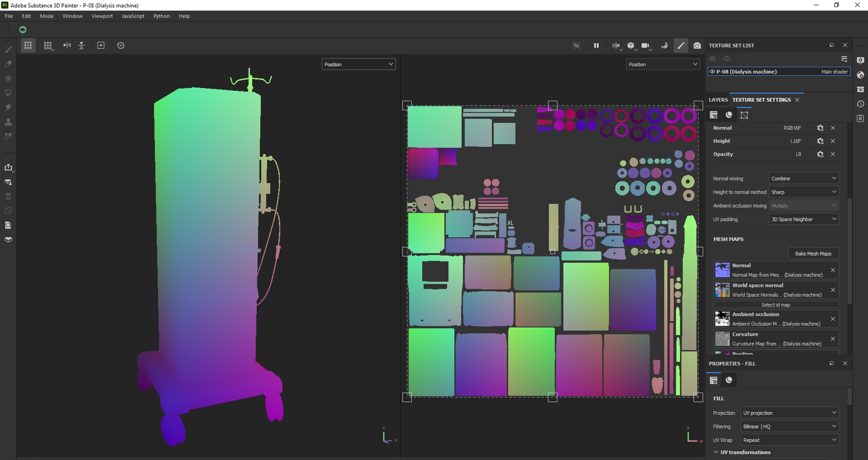Click the Bake Mesh Maps button
This screenshot has height=460, width=868.
click(813, 253)
